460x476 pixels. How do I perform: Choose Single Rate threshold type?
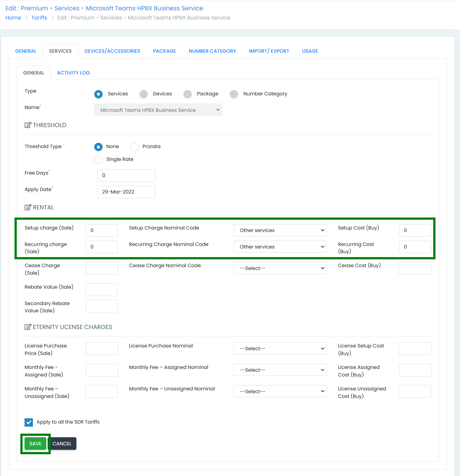[x=98, y=160]
